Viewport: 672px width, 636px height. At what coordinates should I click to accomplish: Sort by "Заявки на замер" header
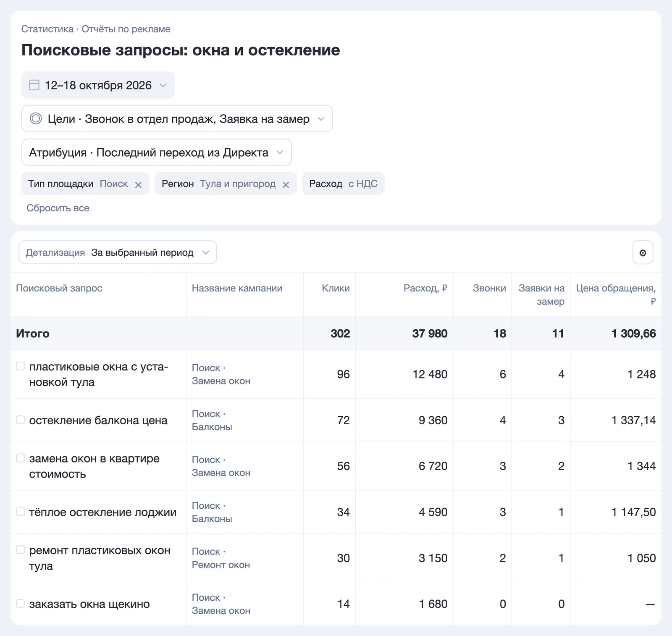541,294
